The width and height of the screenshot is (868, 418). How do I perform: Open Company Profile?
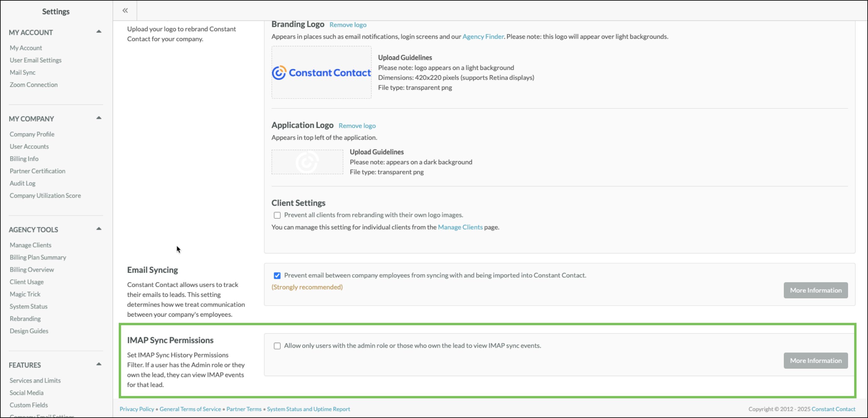pyautogui.click(x=32, y=134)
